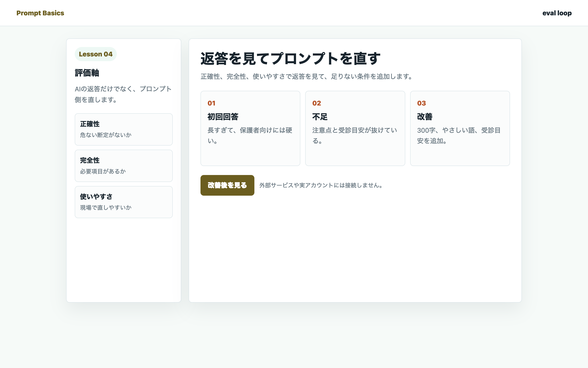Click the 評価軸 sidebar heading
Image resolution: width=588 pixels, height=368 pixels.
[x=87, y=73]
